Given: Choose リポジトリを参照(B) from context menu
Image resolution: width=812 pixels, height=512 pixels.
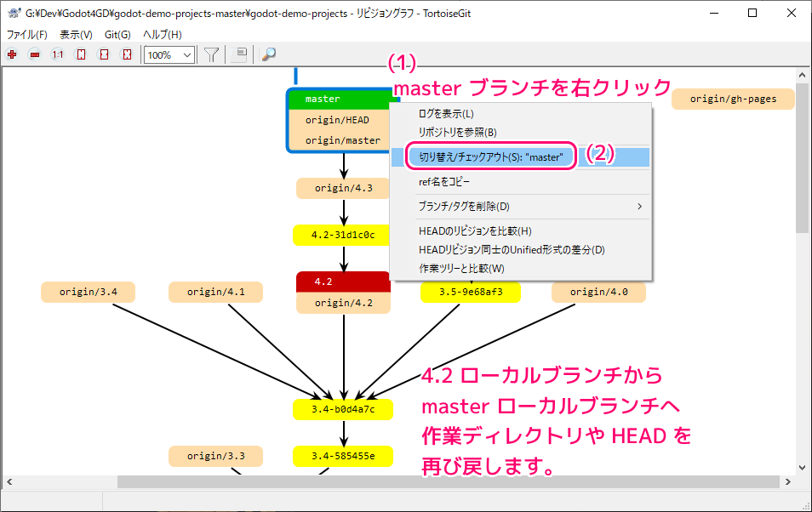Looking at the screenshot, I should tap(520, 133).
